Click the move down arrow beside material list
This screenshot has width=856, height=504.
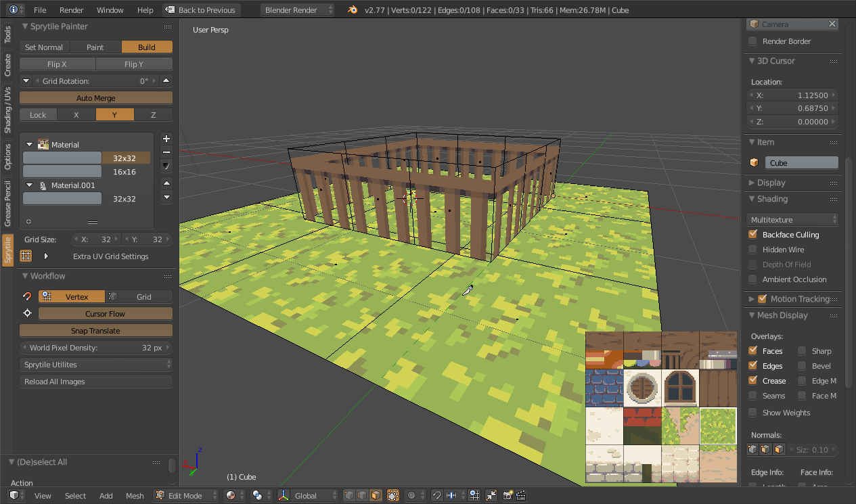tap(166, 197)
